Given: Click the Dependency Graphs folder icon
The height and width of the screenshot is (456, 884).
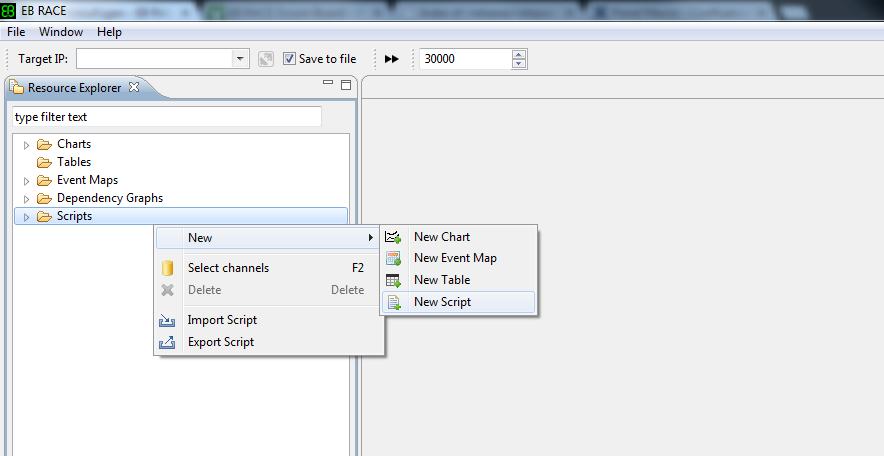Looking at the screenshot, I should [44, 198].
